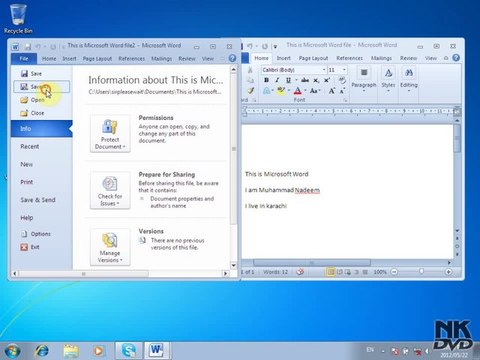Open the Check for Issues dropdown
Screen dimensions: 480x360
click(110, 190)
